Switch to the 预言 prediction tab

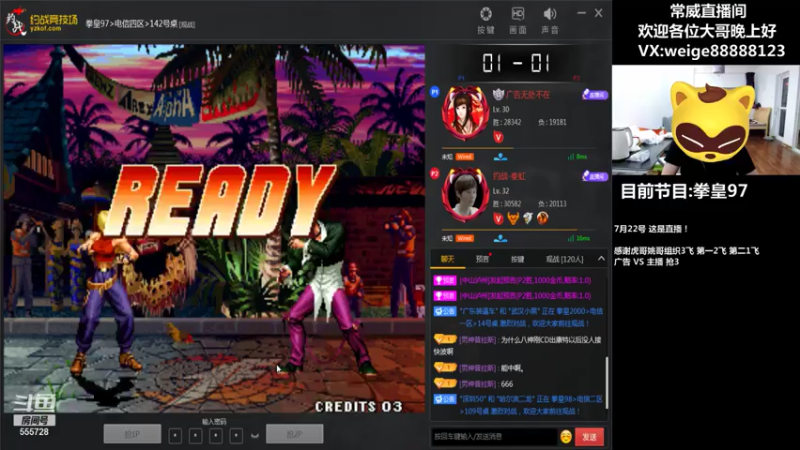(x=482, y=259)
